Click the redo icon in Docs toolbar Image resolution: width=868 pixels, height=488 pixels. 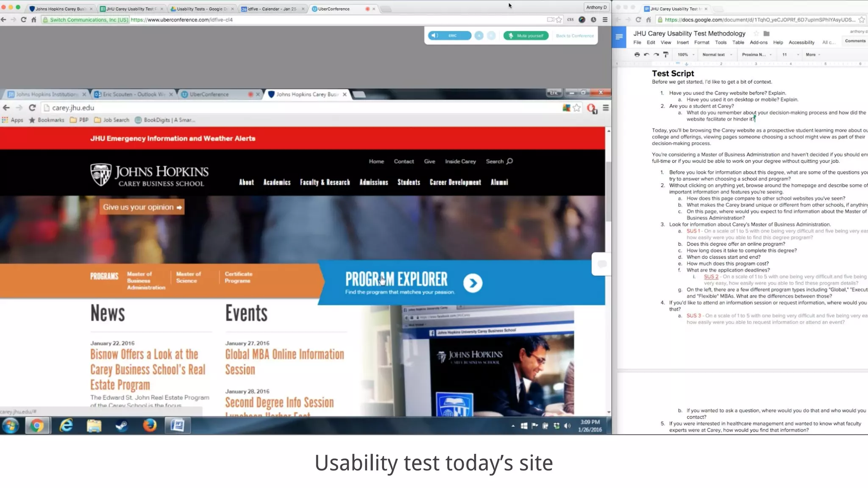pos(656,55)
